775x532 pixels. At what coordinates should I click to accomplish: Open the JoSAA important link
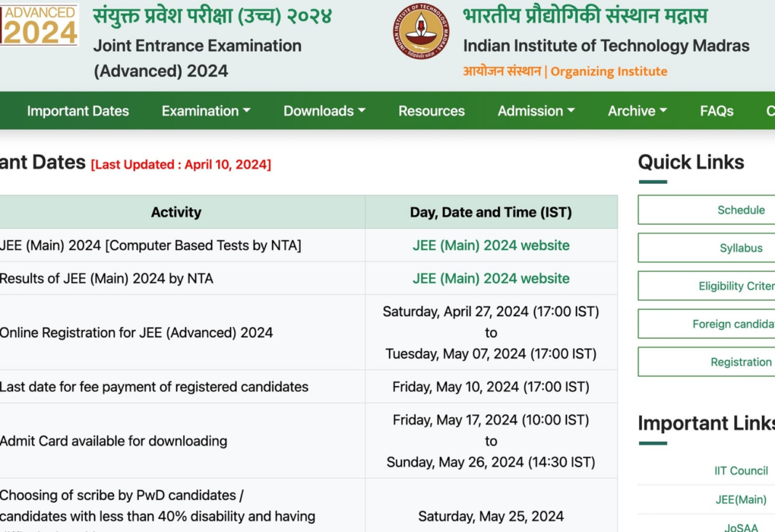[x=740, y=527]
